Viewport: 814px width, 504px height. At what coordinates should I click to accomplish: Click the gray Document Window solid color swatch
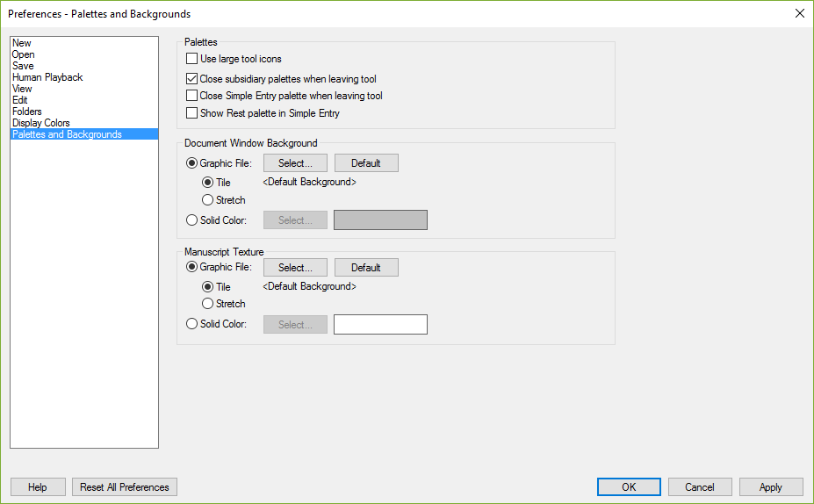click(380, 220)
